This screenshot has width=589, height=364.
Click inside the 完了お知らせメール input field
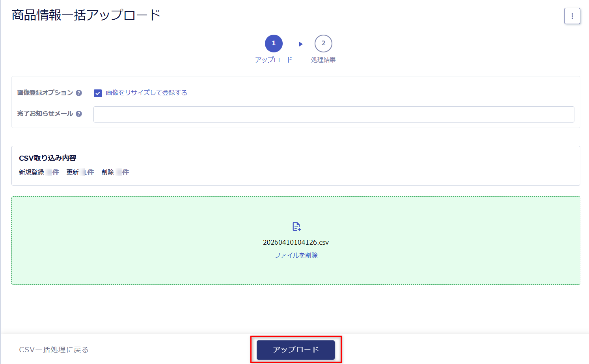[334, 114]
